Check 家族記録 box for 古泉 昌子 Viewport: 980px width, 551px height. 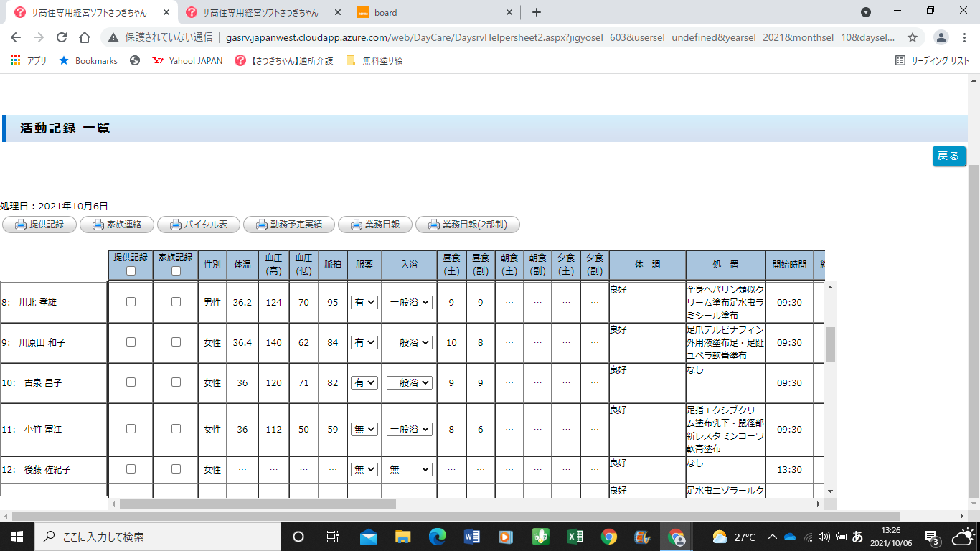pos(176,382)
